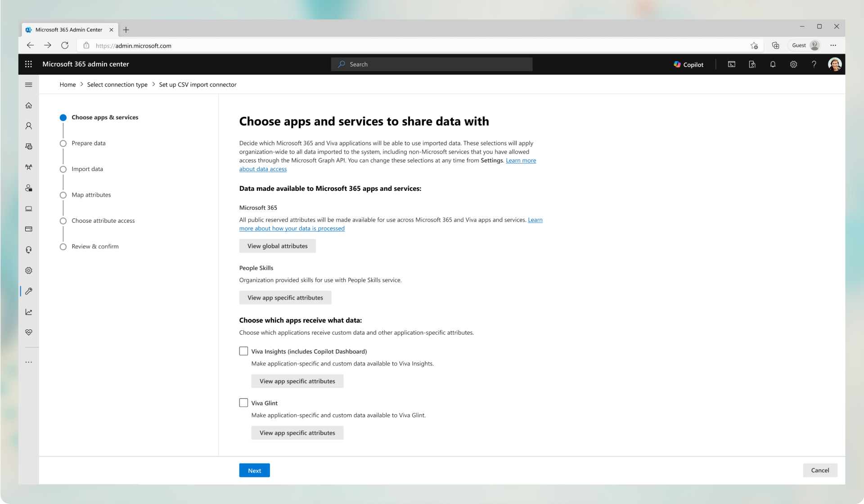Open Resources laptop icon in sidebar
Image resolution: width=864 pixels, height=504 pixels.
(x=28, y=209)
